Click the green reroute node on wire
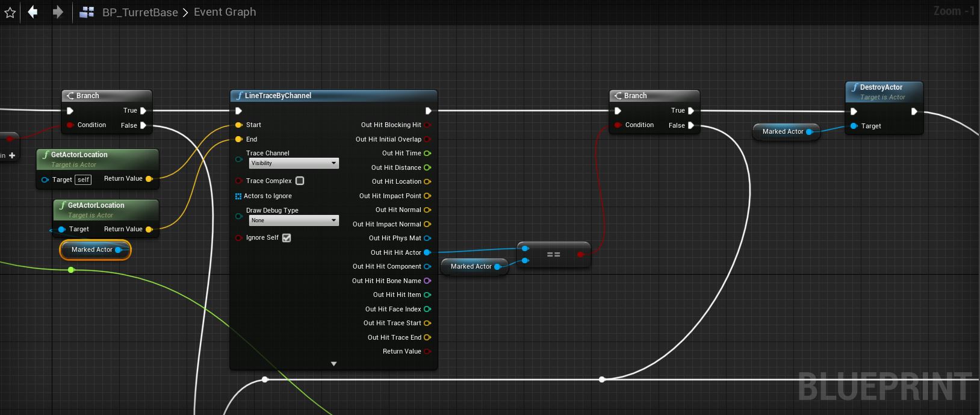 point(71,270)
